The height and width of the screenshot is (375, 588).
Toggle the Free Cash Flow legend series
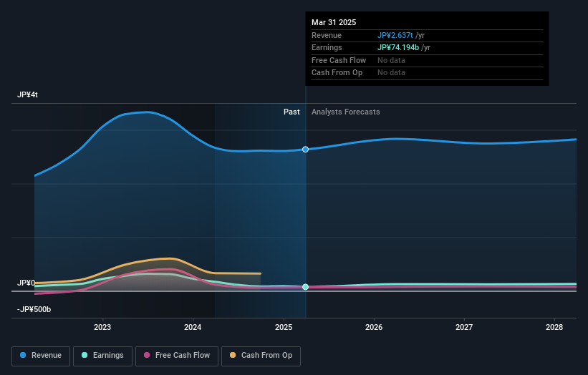(177, 356)
